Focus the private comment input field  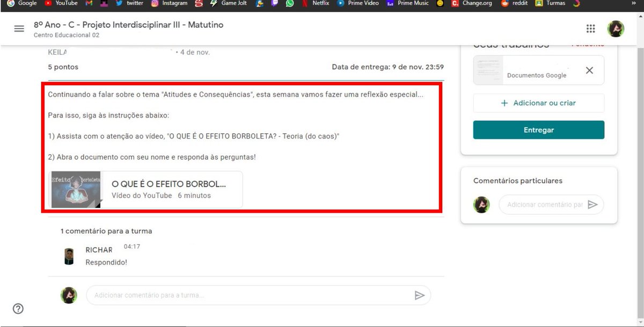545,205
